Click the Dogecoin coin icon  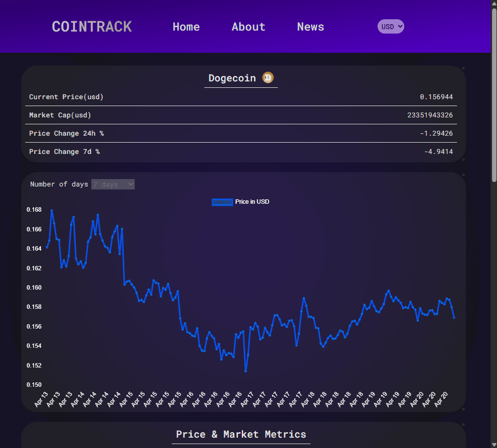click(268, 77)
